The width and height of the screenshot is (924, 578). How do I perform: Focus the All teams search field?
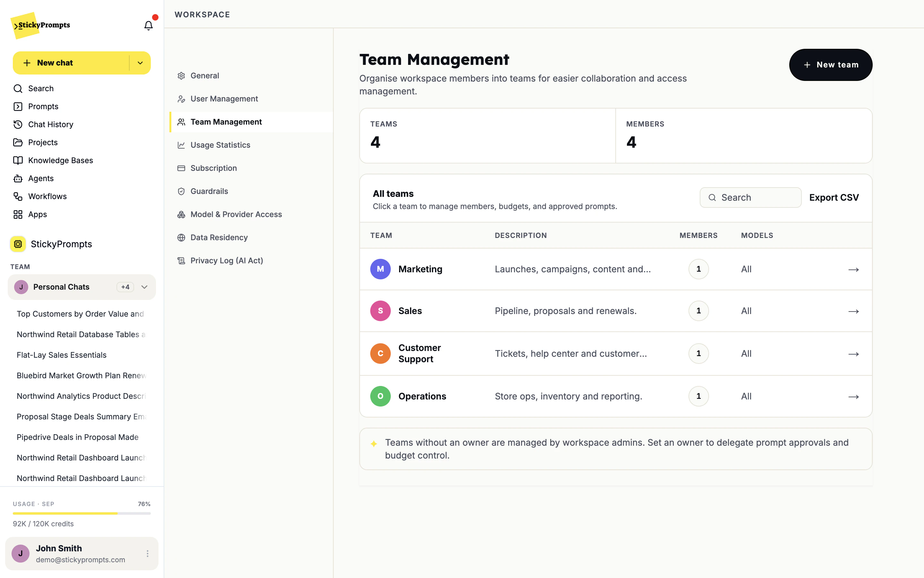pyautogui.click(x=750, y=197)
